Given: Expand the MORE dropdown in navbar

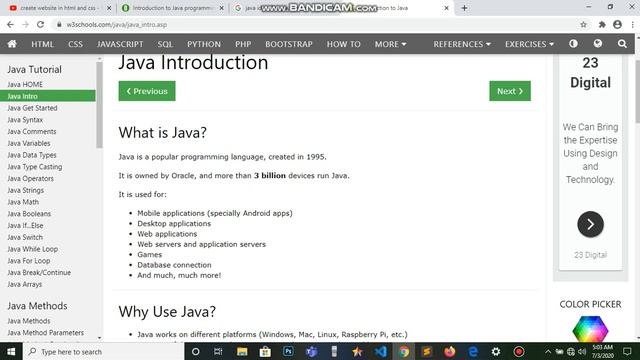Looking at the screenshot, I should pos(390,44).
